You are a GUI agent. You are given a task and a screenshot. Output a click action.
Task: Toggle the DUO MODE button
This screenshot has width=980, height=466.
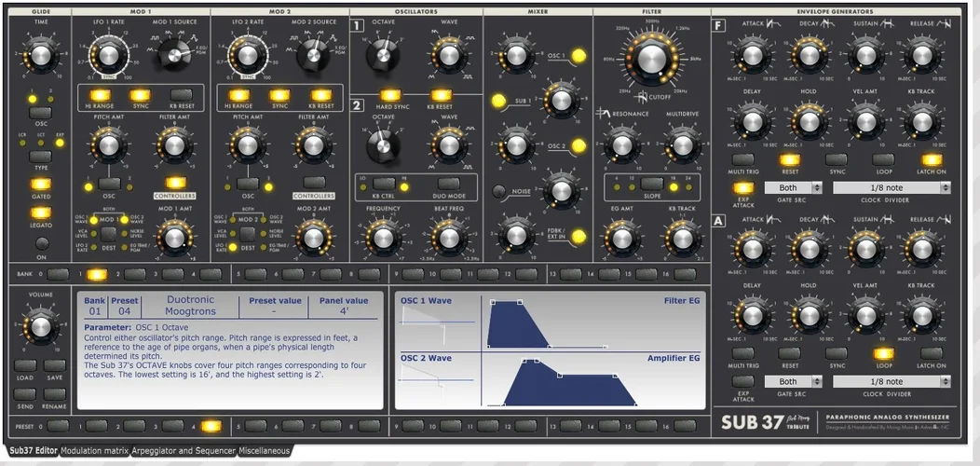coord(449,183)
